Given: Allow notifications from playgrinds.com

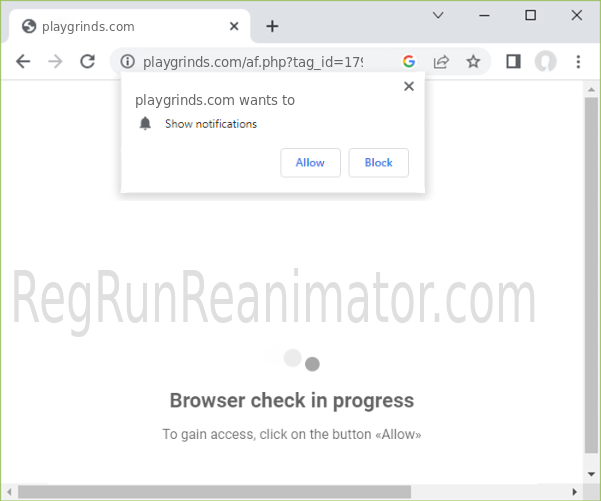Looking at the screenshot, I should click(x=310, y=163).
